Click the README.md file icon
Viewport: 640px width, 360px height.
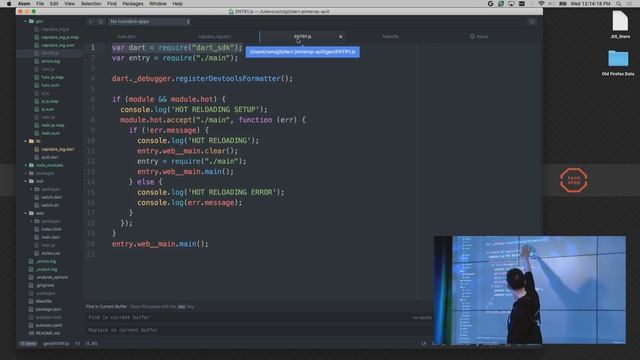pyautogui.click(x=31, y=333)
